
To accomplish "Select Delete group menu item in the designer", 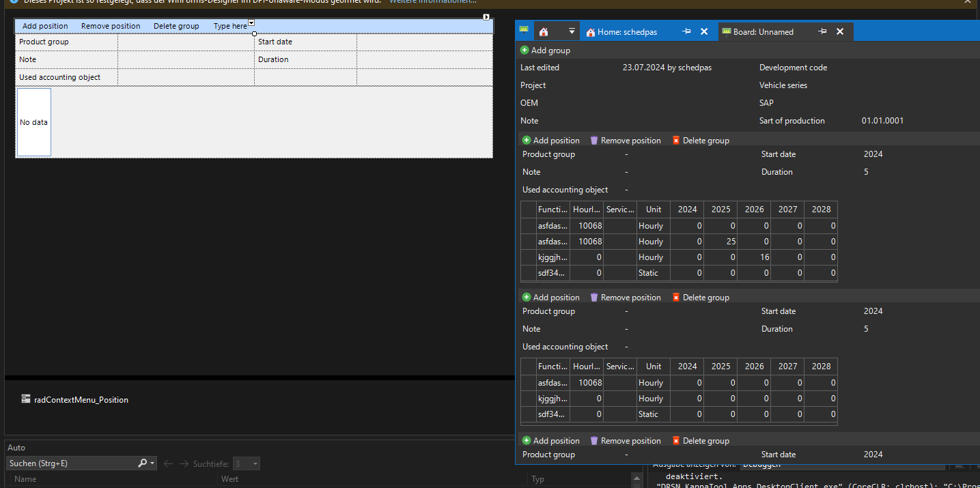I will (176, 26).
